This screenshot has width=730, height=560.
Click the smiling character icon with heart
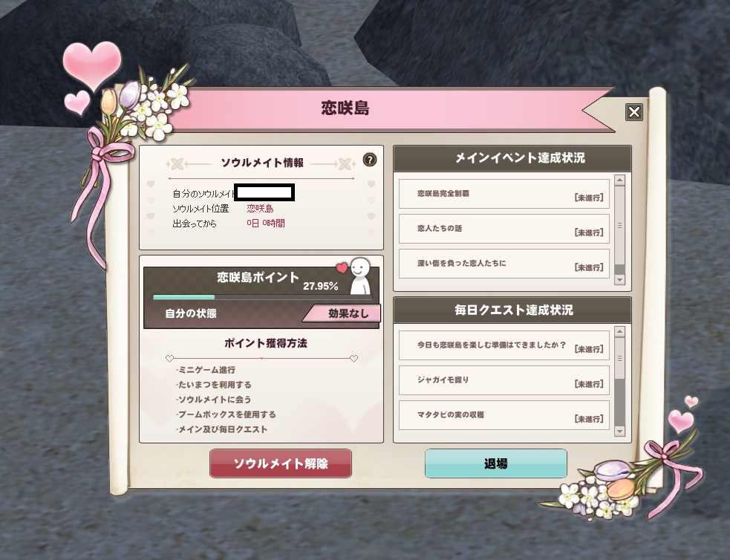coord(356,276)
